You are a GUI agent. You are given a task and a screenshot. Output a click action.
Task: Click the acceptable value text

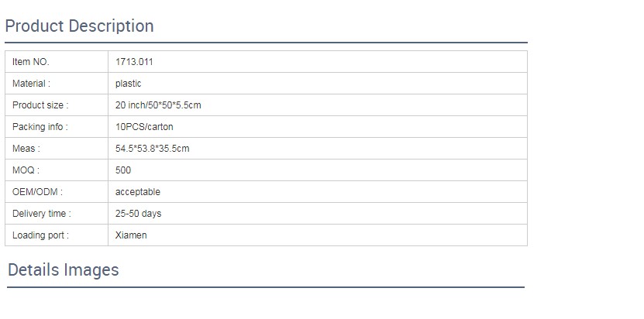[138, 192]
